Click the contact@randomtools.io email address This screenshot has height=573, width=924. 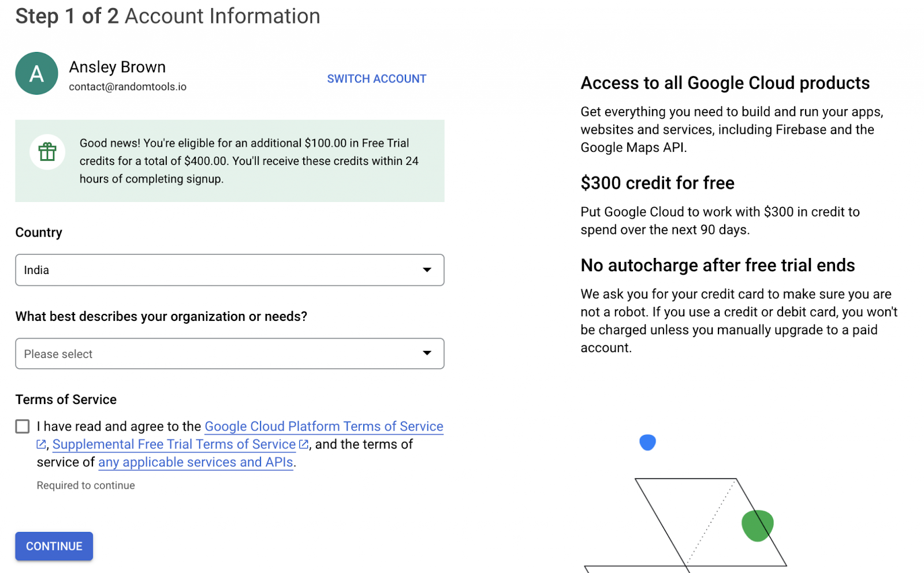(x=128, y=87)
